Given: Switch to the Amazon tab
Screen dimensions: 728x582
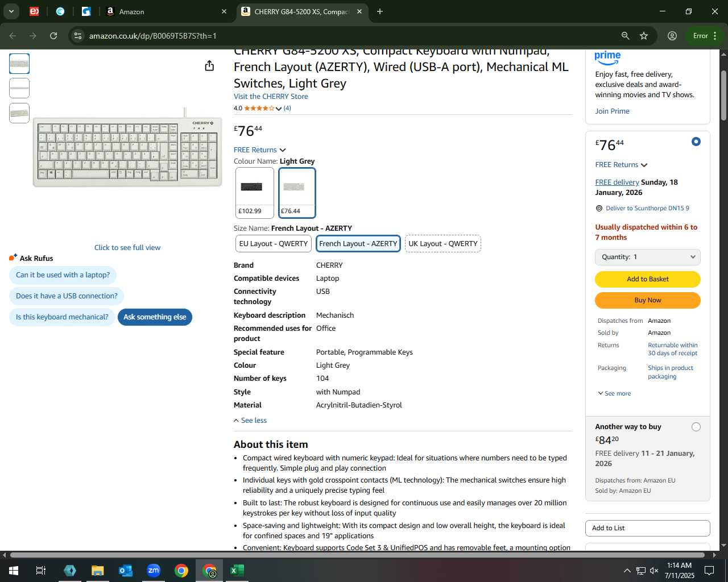Looking at the screenshot, I should pyautogui.click(x=165, y=11).
